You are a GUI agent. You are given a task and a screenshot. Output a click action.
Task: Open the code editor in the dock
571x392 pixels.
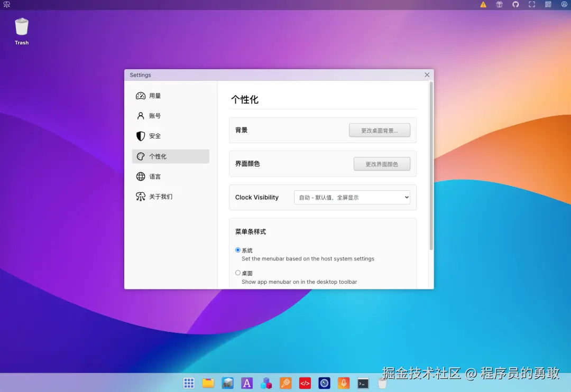pos(305,383)
